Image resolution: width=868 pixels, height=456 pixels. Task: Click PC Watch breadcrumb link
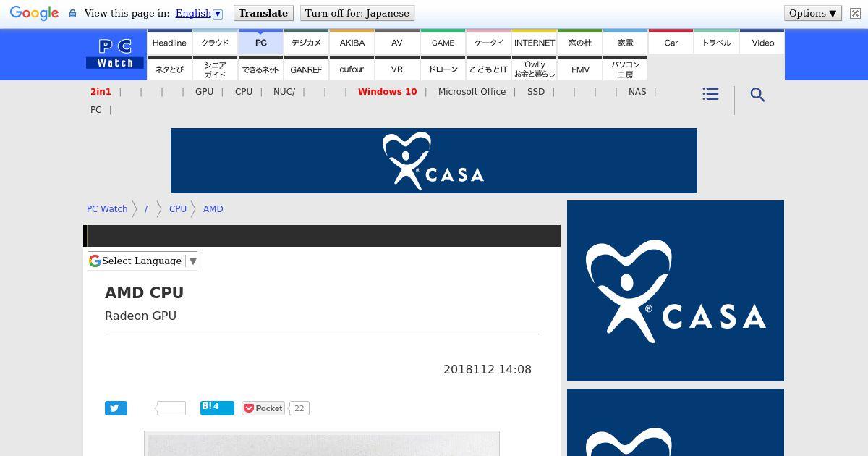pos(107,208)
